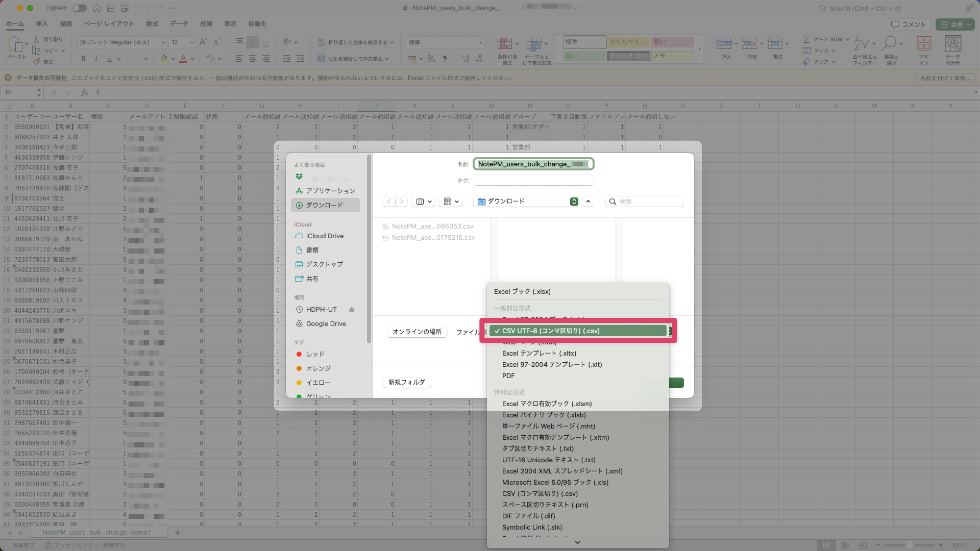Viewport: 980px width, 551px height.
Task: Select Google Drive in dialog sidebar
Action: pos(325,324)
